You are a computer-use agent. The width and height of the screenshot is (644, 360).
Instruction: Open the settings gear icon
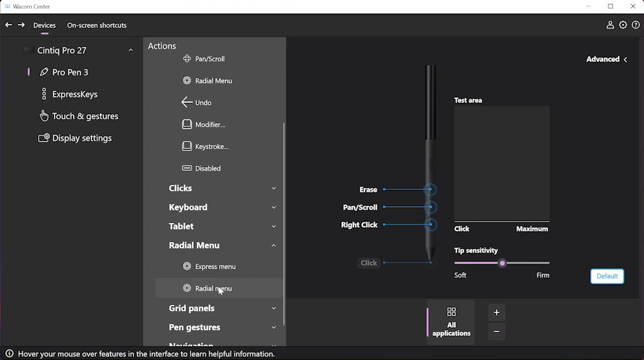point(623,25)
